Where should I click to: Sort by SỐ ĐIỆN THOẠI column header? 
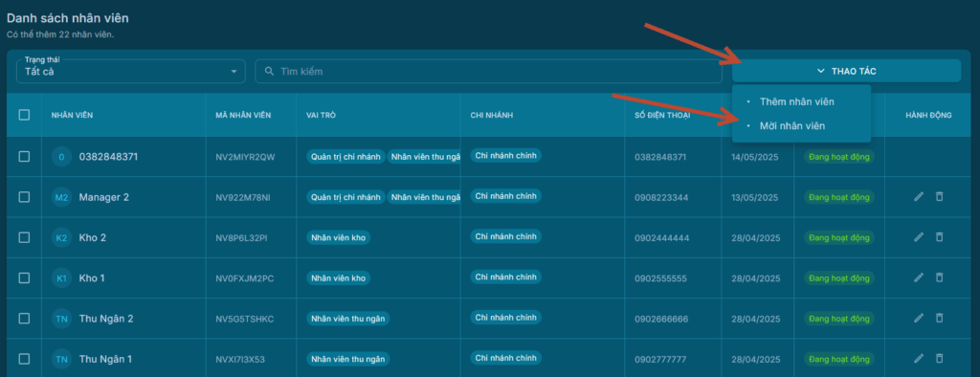(662, 115)
